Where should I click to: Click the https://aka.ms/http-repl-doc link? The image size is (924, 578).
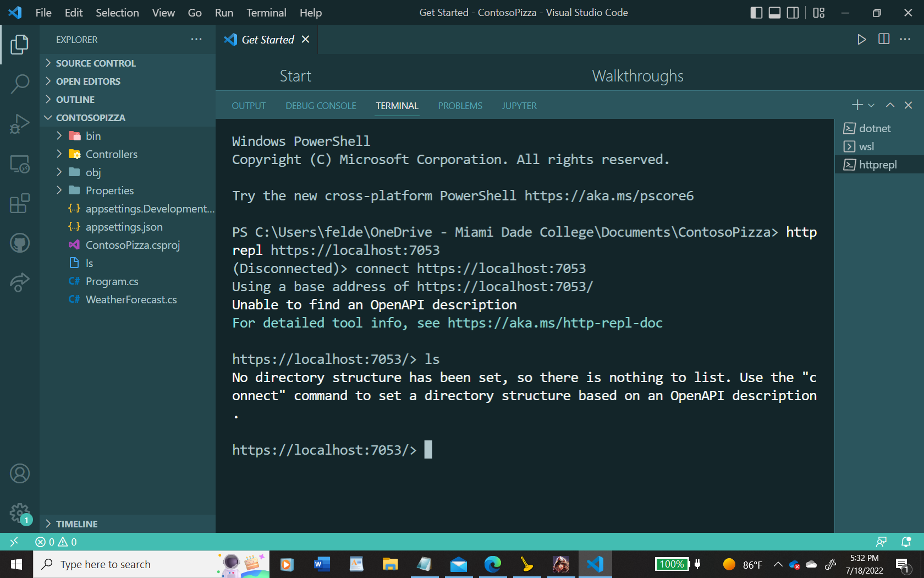point(555,323)
